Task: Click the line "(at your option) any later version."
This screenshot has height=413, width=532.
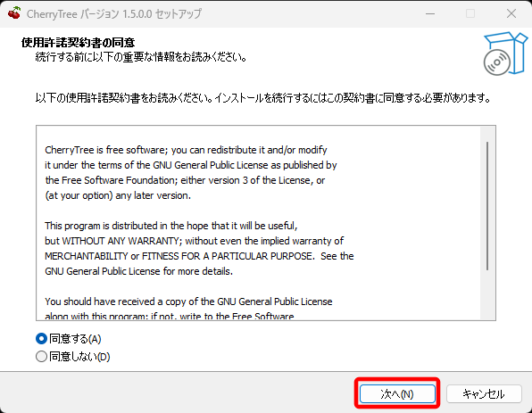Action: tap(118, 195)
